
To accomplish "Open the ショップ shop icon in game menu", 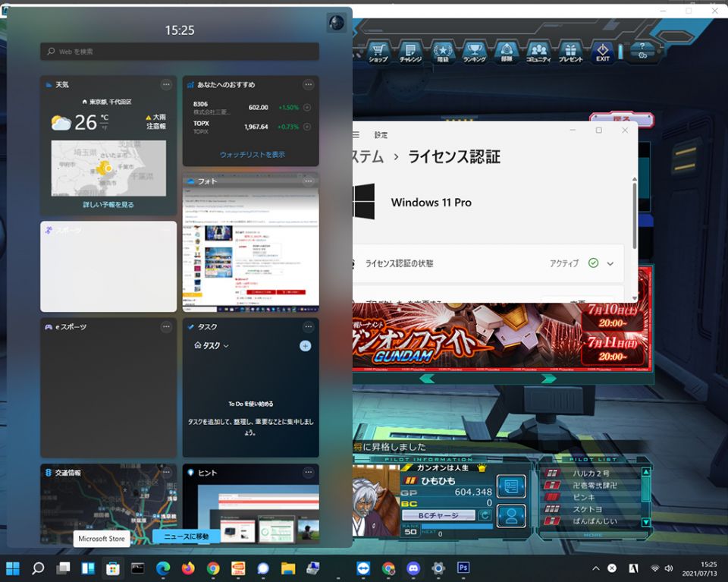I will point(378,52).
